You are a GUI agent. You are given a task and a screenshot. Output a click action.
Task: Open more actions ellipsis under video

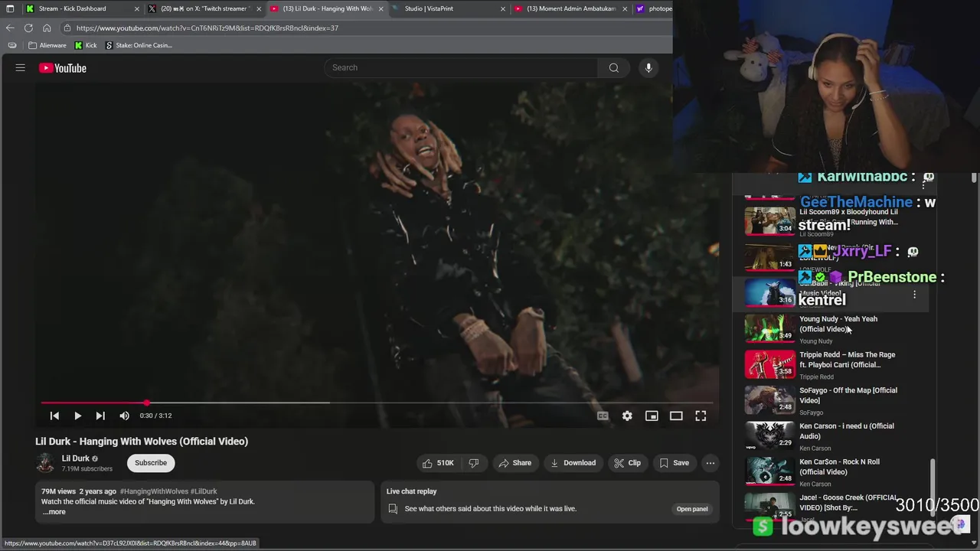point(710,463)
